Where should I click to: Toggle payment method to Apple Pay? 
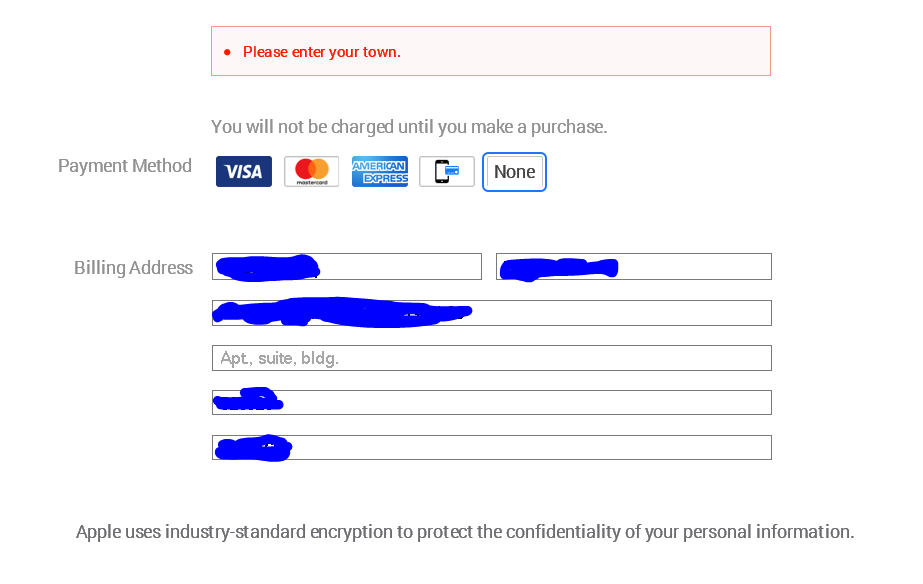click(x=446, y=171)
